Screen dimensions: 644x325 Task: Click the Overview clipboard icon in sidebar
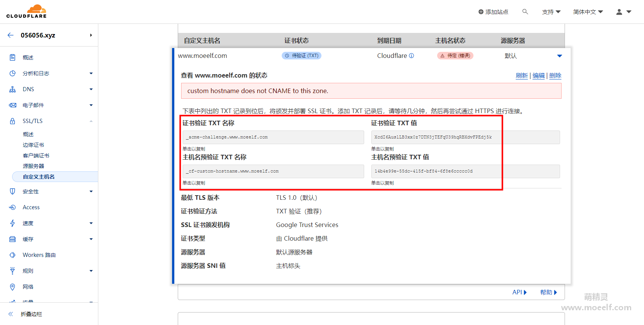point(12,58)
